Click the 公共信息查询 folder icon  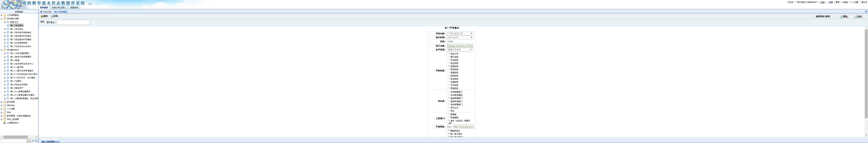[x=4, y=15]
